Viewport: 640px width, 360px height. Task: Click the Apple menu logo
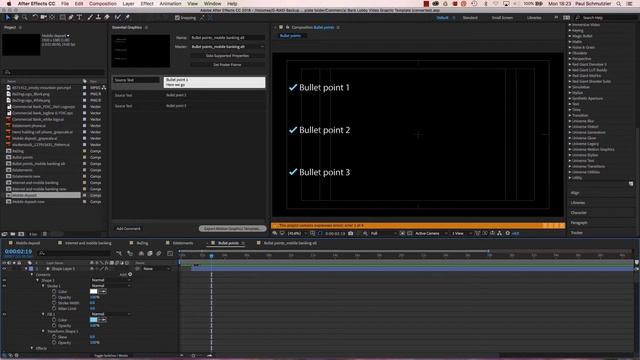(9, 4)
